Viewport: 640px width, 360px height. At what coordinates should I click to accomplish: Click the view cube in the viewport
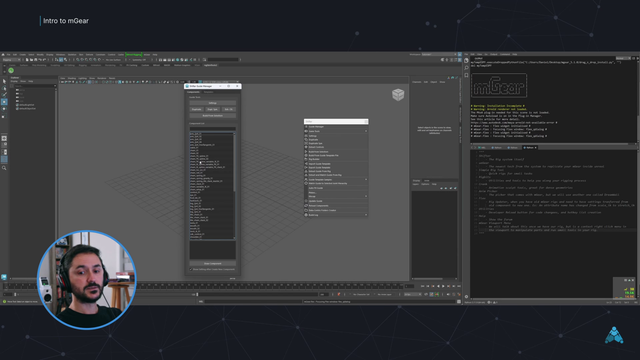click(x=398, y=95)
